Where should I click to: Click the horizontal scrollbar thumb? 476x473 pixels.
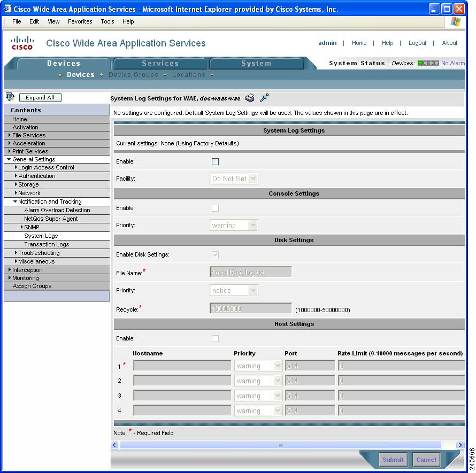pyautogui.click(x=281, y=445)
